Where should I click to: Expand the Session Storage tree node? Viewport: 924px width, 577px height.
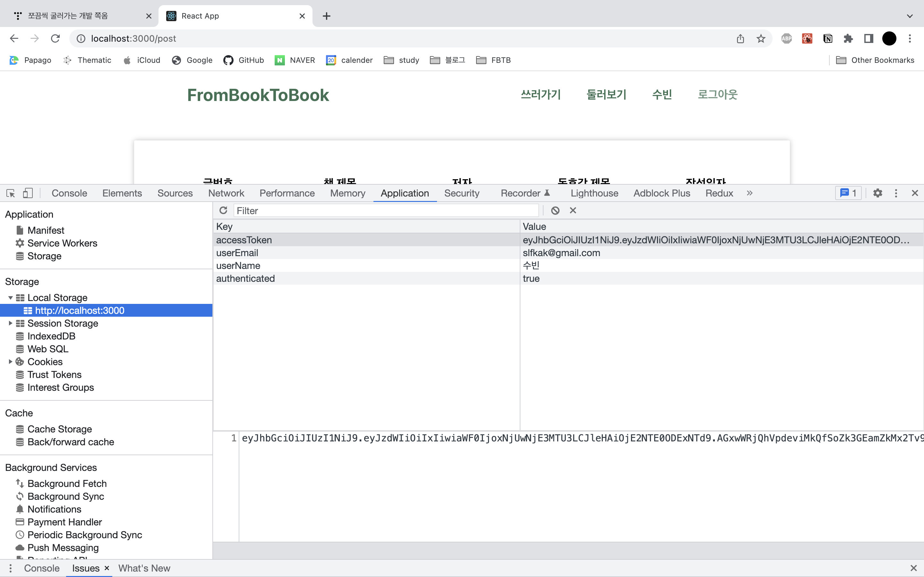[x=10, y=323]
